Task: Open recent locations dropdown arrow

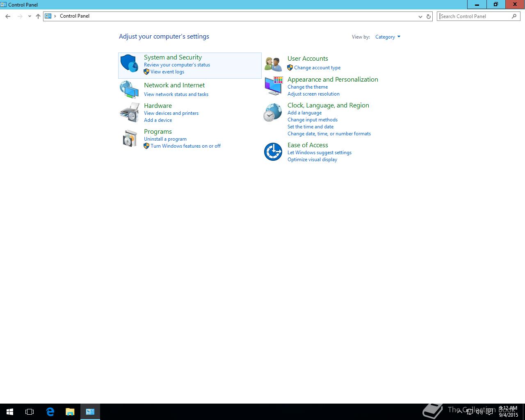Action: (30, 16)
